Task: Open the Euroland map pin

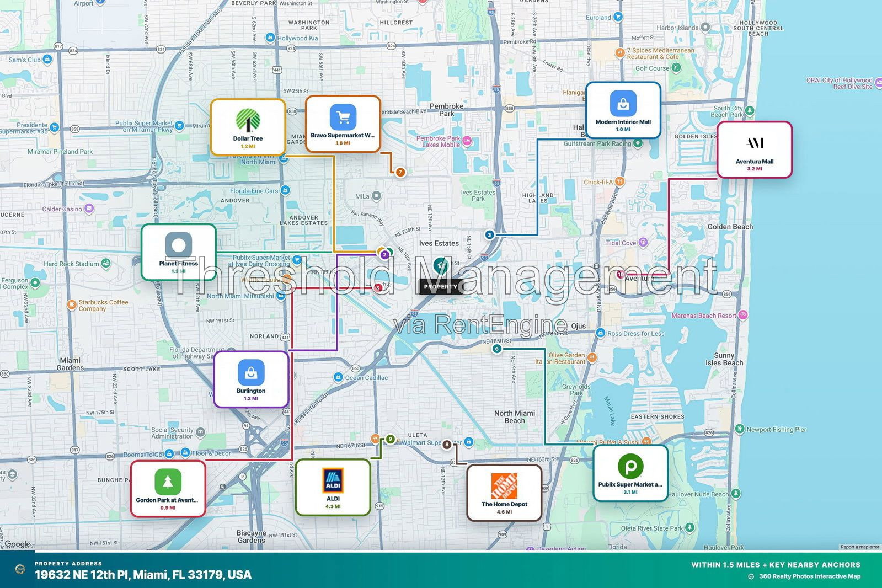Action: coord(619,17)
